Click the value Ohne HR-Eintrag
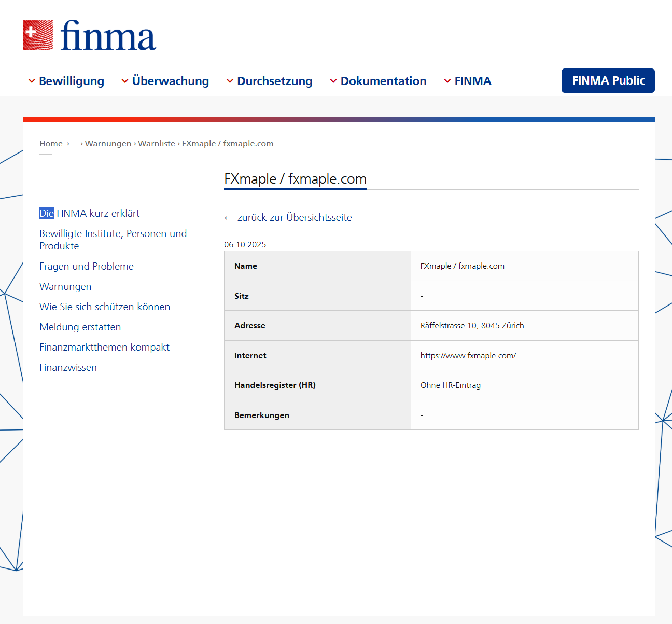This screenshot has width=672, height=624. point(451,385)
